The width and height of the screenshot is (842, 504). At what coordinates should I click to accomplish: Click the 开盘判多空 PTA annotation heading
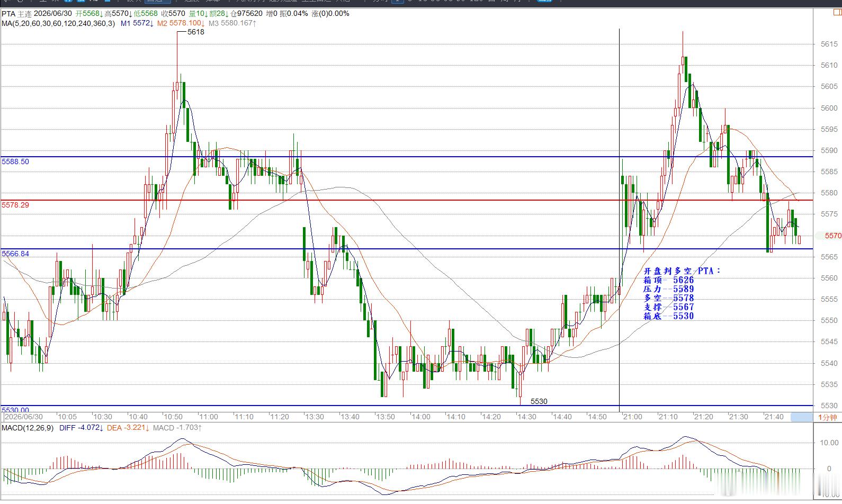[682, 271]
